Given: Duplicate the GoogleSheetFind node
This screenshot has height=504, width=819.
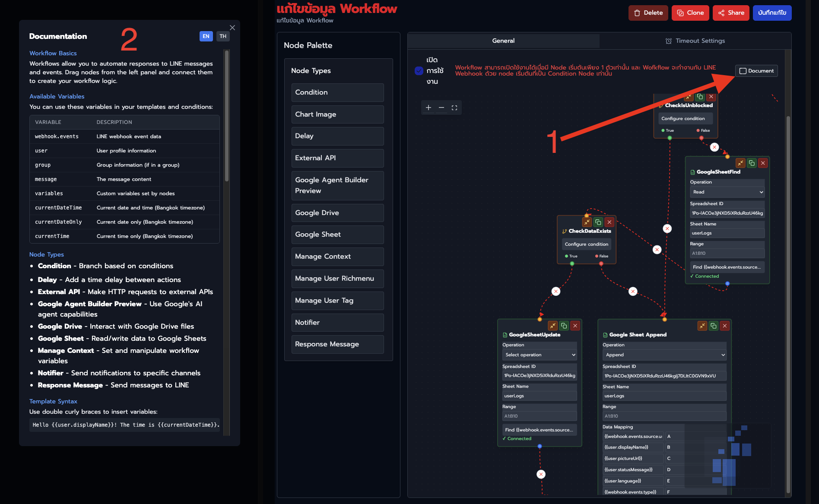Looking at the screenshot, I should click(x=752, y=163).
